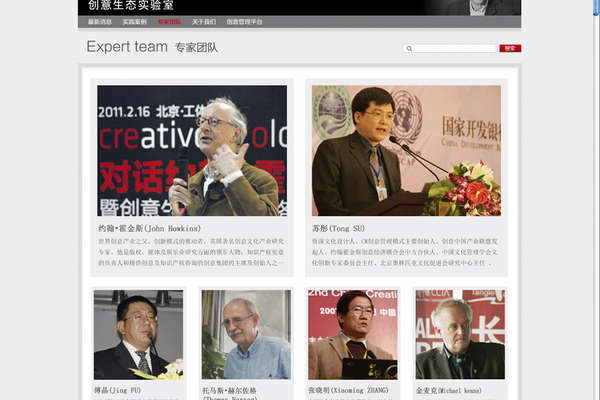The width and height of the screenshot is (600, 400).
Task: Click John Howkins' biography paragraph
Action: 191,252
